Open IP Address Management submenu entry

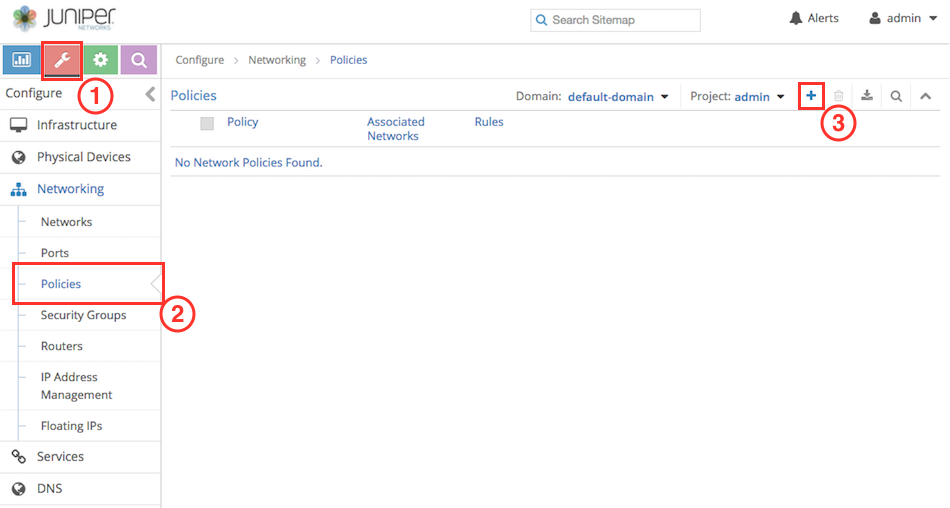tap(76, 386)
